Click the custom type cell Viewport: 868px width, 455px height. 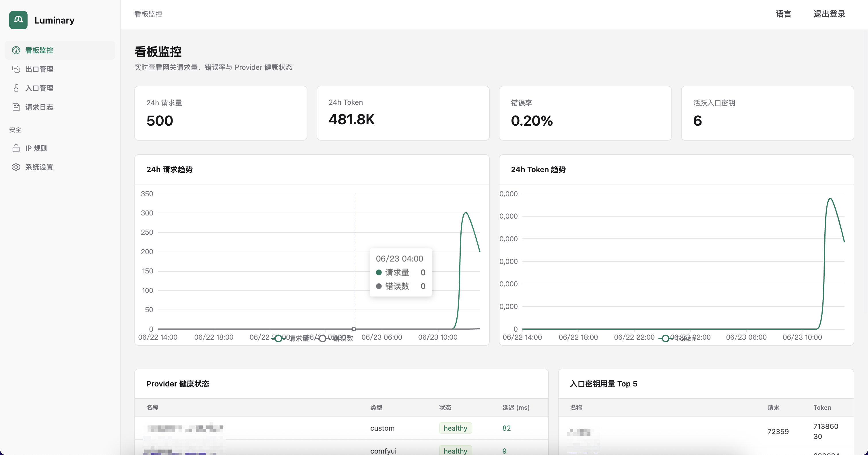click(382, 428)
